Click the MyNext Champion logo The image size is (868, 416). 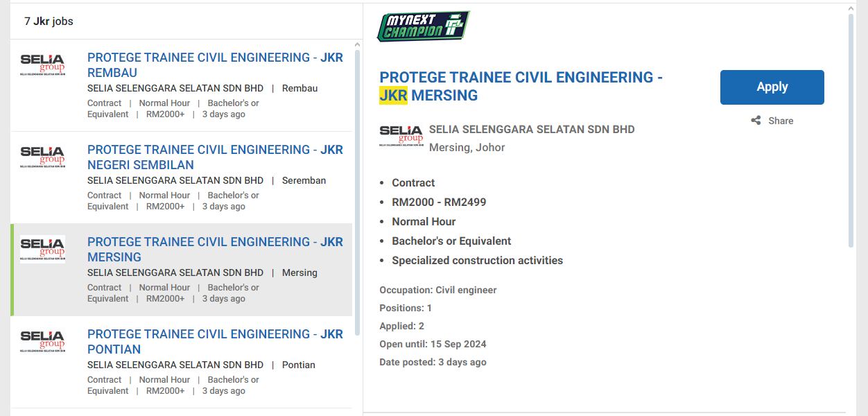pyautogui.click(x=423, y=26)
